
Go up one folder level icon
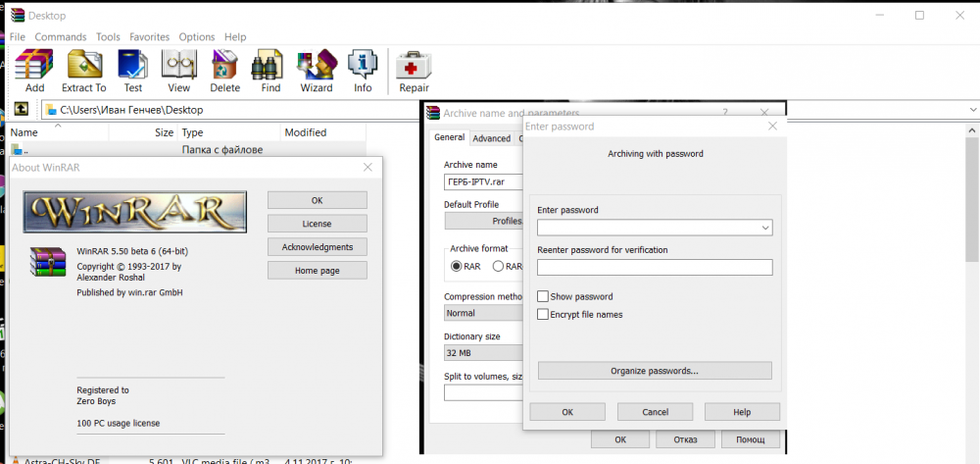click(x=21, y=109)
